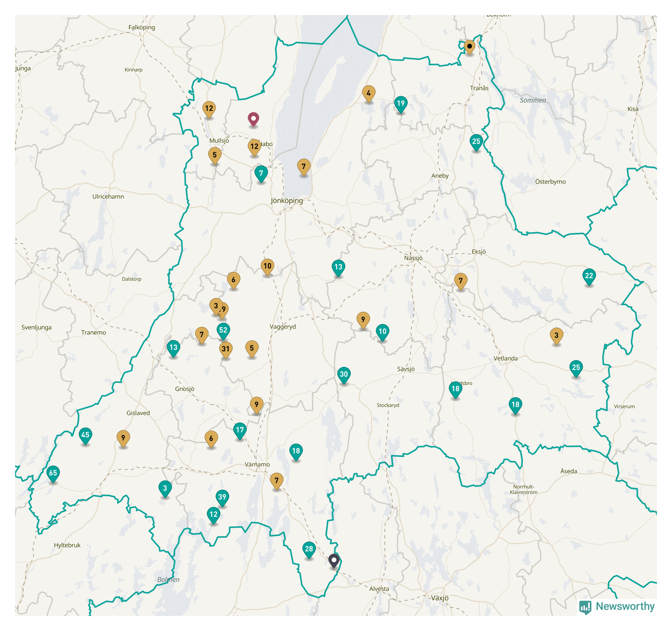Select the dark pin near Alvesta
Image resolution: width=672 pixels, height=631 pixels.
(334, 560)
